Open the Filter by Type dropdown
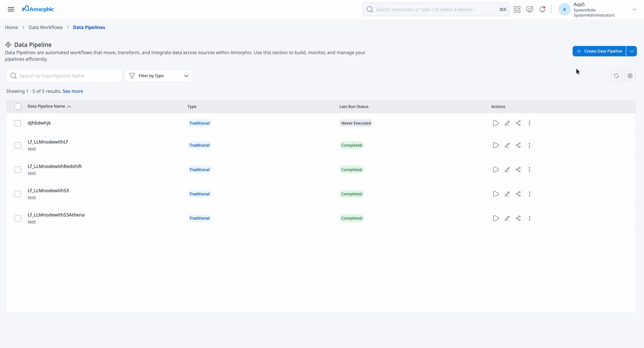This screenshot has height=348, width=644. click(159, 76)
